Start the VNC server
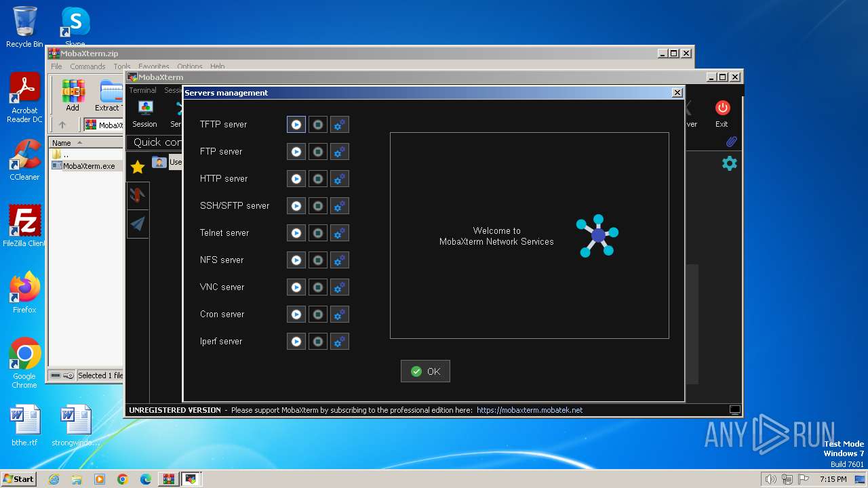Screen dimensions: 868x488 click(x=296, y=287)
